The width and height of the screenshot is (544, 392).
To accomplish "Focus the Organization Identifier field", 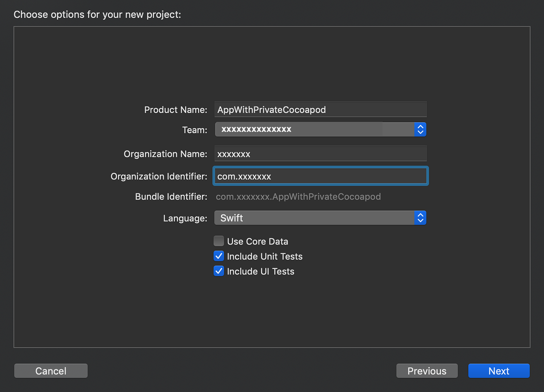I will point(320,176).
